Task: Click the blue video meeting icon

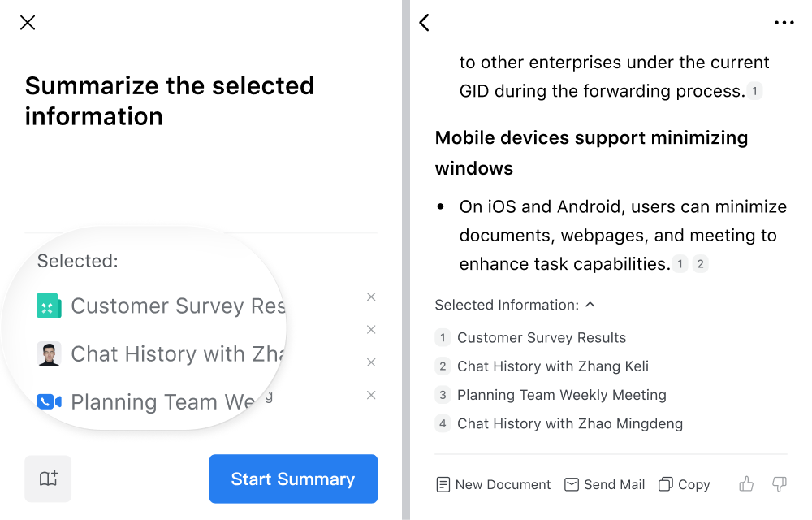Action: [50, 401]
